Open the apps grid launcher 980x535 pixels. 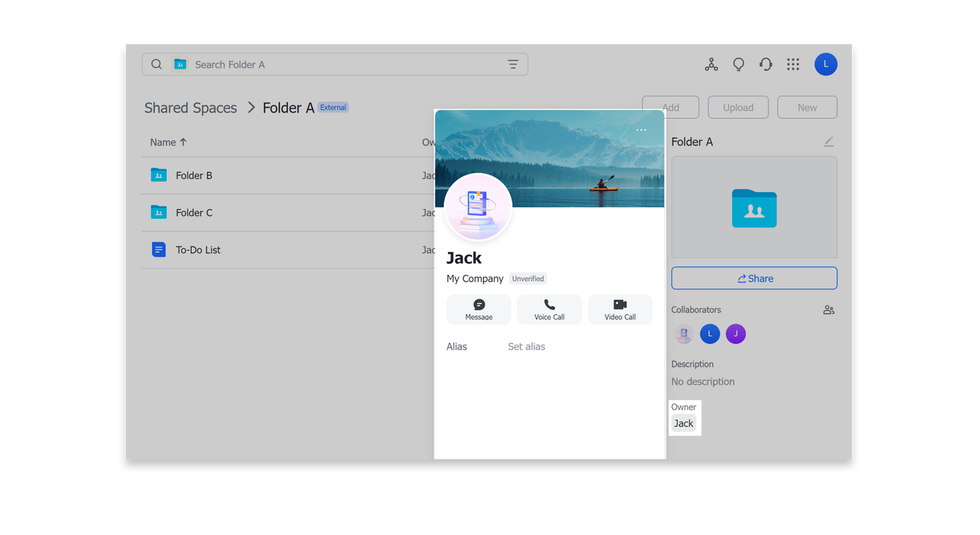point(793,64)
